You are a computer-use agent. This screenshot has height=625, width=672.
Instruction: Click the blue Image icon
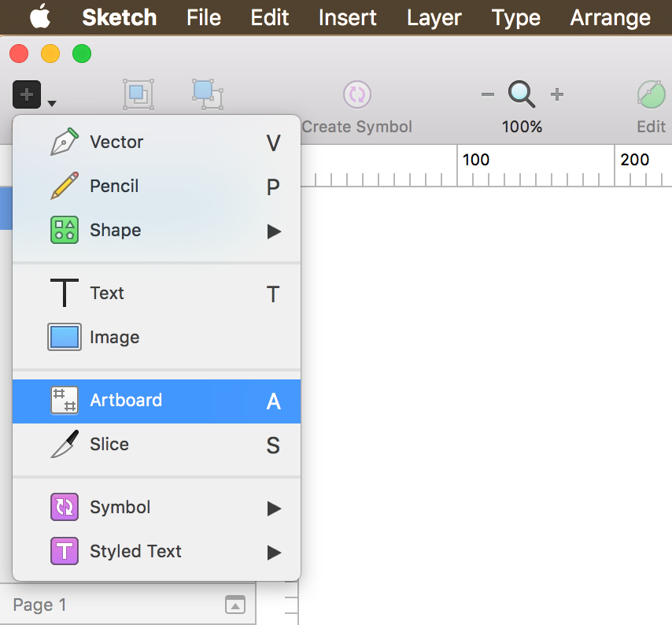pyautogui.click(x=65, y=337)
